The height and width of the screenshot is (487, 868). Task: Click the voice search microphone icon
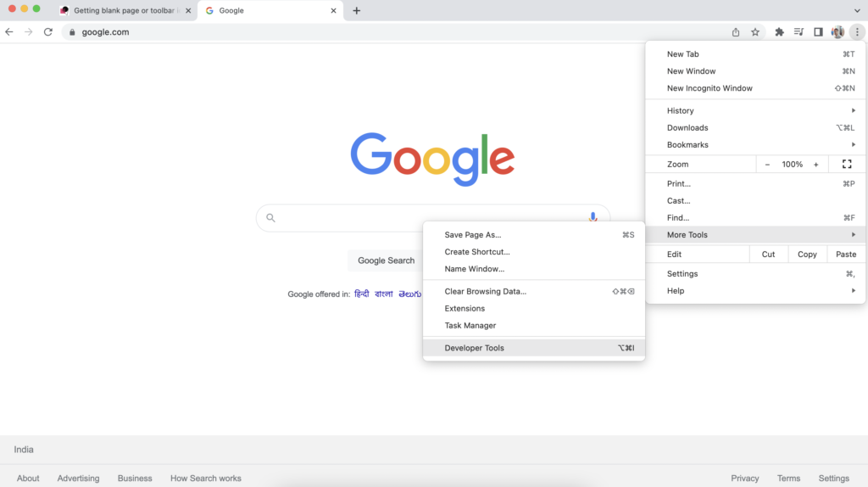pos(593,217)
